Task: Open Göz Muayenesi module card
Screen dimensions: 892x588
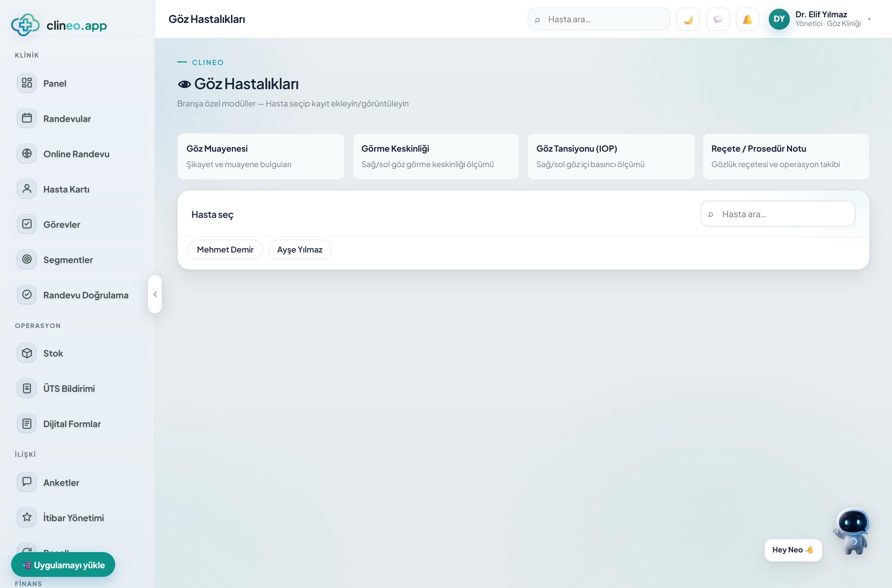Action: pos(261,156)
